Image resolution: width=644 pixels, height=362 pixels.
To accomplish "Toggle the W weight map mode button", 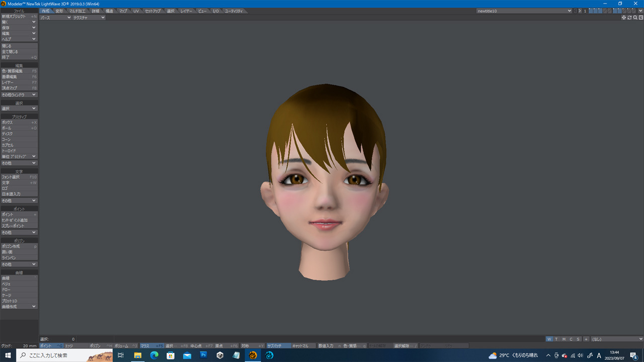I will tap(549, 339).
